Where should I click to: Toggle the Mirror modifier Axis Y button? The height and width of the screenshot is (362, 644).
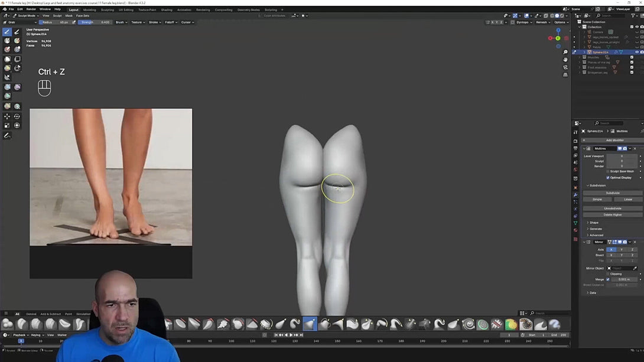click(622, 250)
